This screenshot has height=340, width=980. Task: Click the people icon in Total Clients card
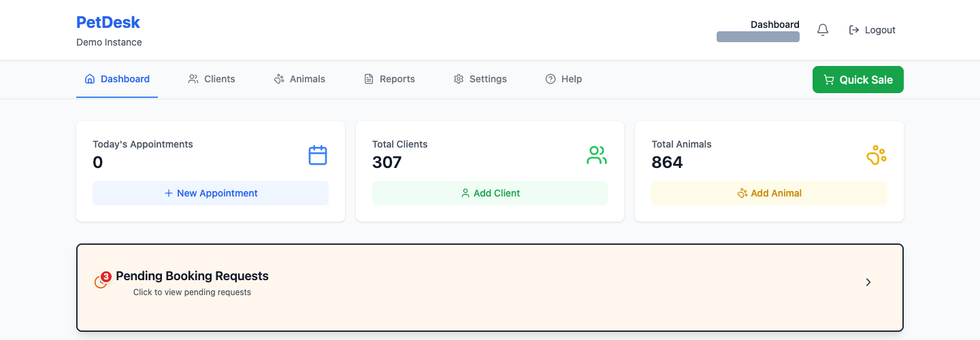(x=597, y=155)
